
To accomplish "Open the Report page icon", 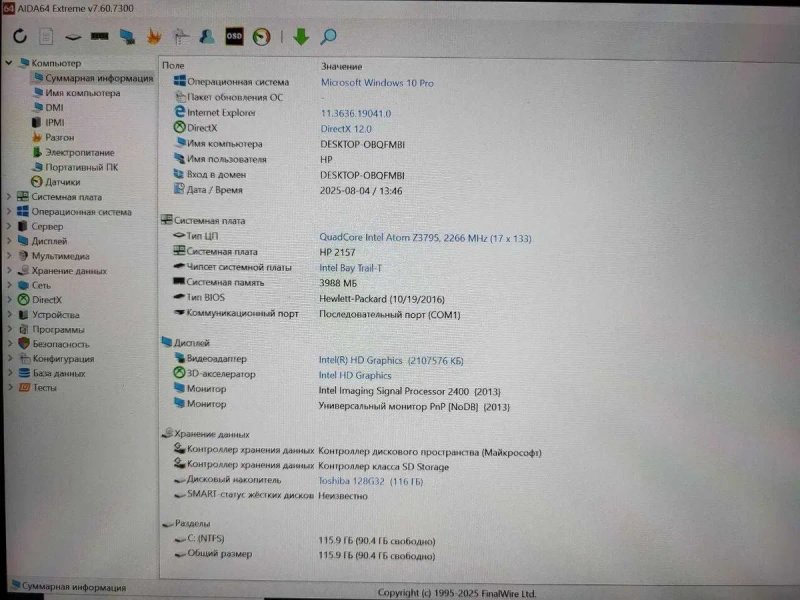I will click(x=46, y=36).
